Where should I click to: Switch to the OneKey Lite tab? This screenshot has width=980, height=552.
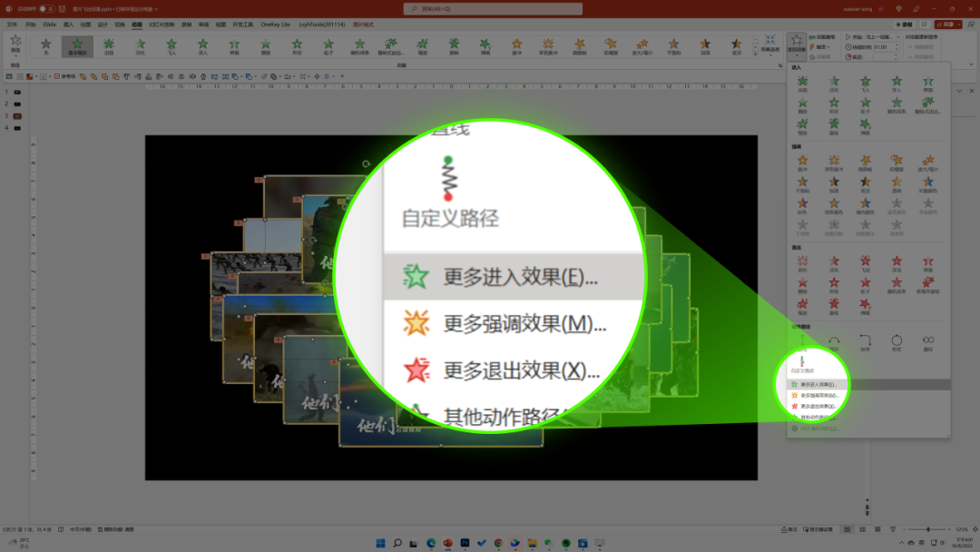pyautogui.click(x=275, y=25)
